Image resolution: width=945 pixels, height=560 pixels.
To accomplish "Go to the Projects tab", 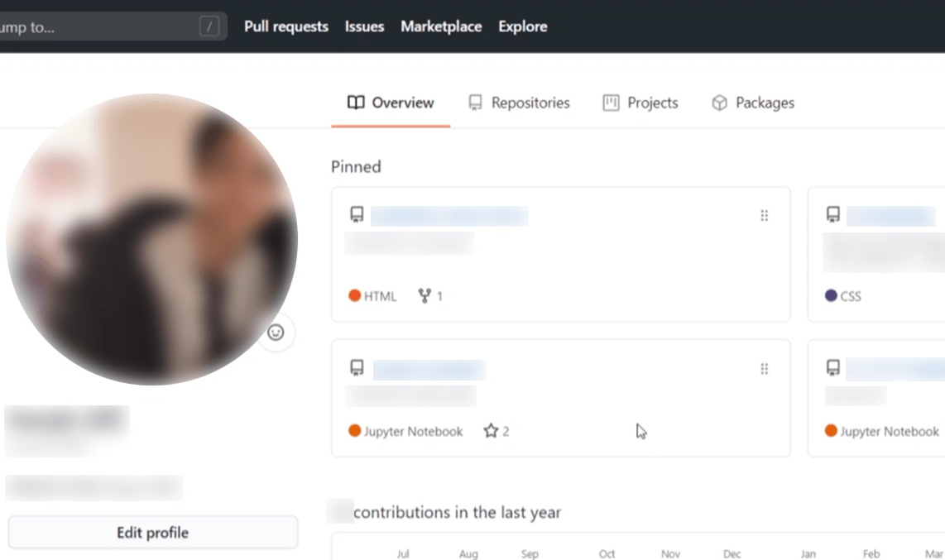I will pyautogui.click(x=640, y=103).
